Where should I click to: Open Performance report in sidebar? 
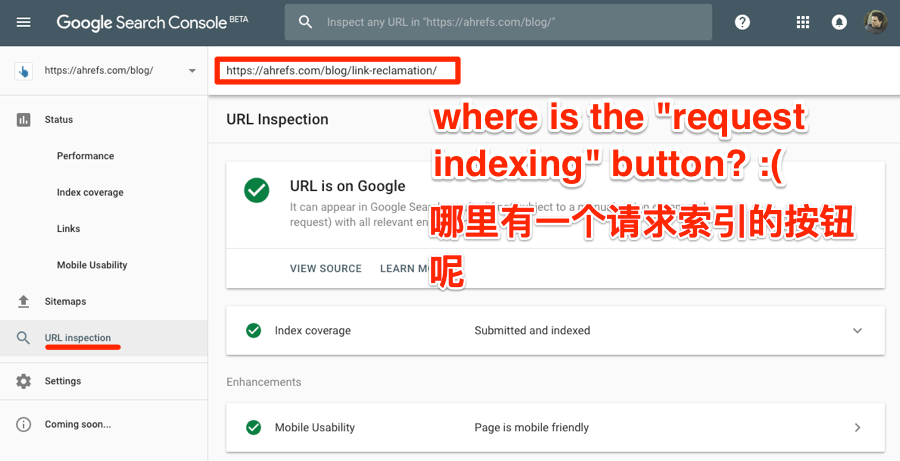point(86,156)
